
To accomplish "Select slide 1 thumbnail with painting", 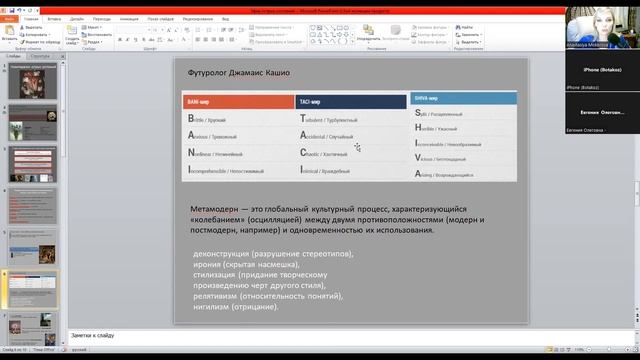I will (x=33, y=81).
